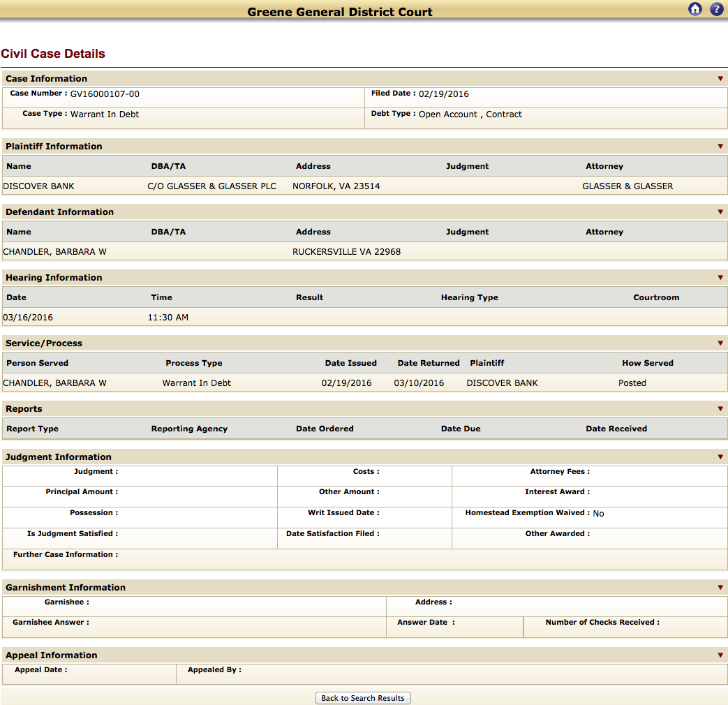
Task: Collapse the Case Information section
Action: point(720,78)
